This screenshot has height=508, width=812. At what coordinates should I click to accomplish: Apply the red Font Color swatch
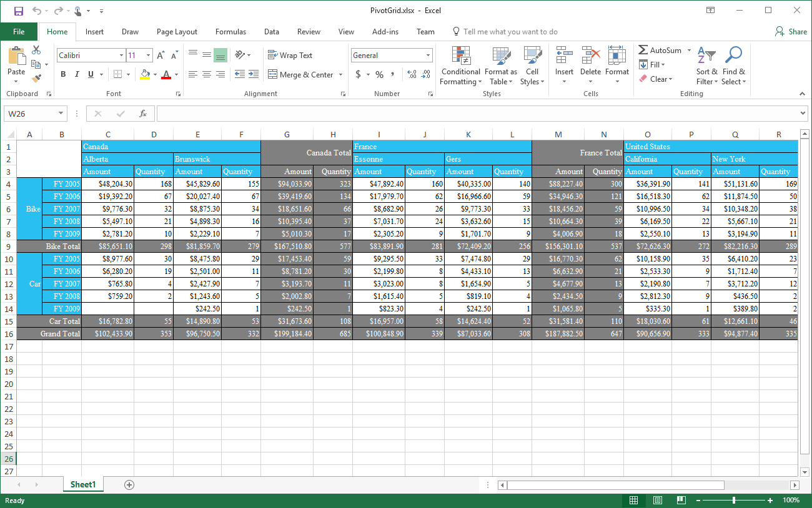[x=166, y=74]
